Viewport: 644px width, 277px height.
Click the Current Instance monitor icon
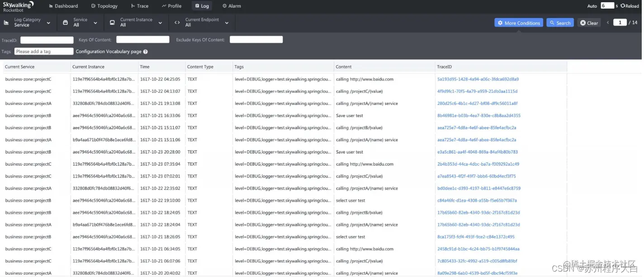(x=112, y=23)
